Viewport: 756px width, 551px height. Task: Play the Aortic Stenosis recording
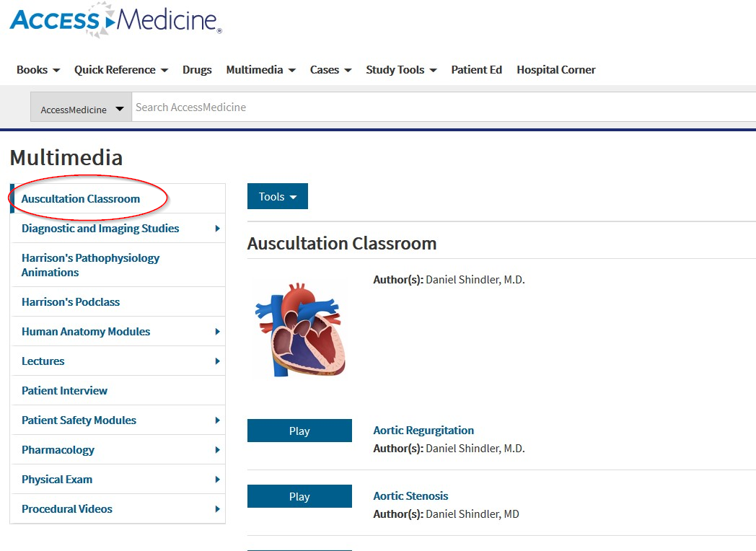click(x=299, y=495)
